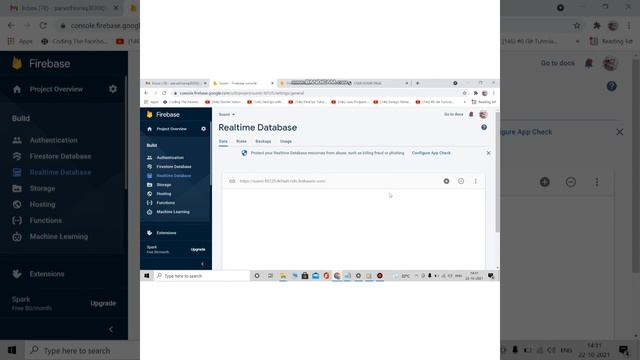Click the plus icon in center window database row

pos(447,181)
